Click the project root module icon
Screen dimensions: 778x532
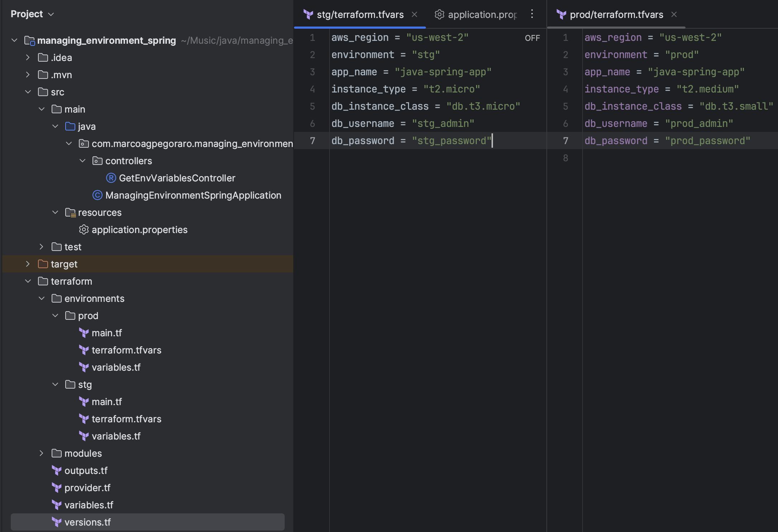click(x=29, y=40)
